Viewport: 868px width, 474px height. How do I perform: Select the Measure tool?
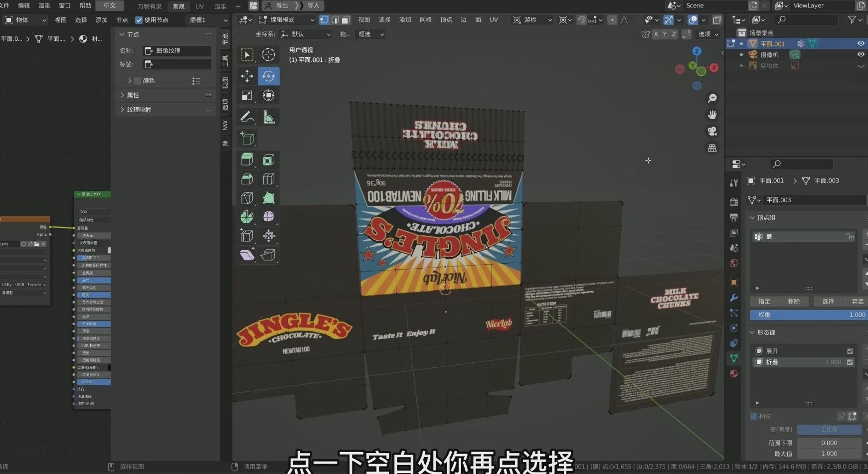tap(269, 117)
